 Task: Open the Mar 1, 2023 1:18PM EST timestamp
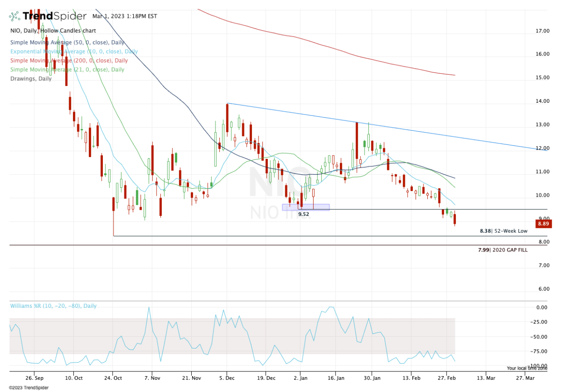point(124,15)
